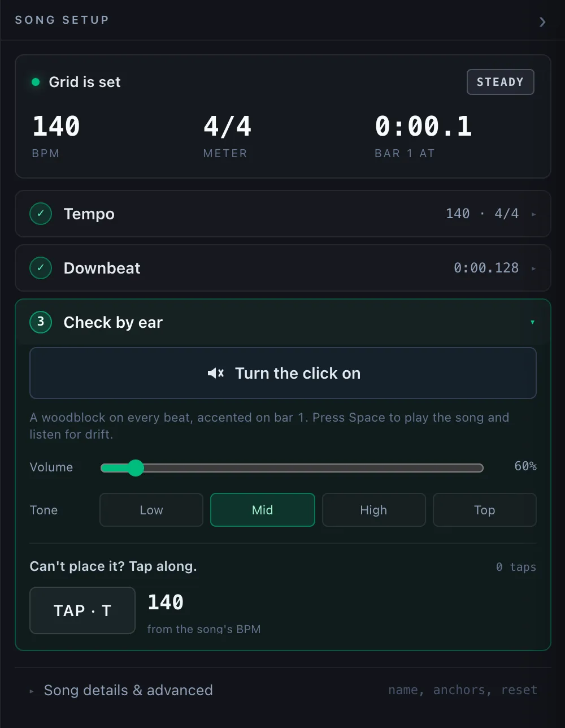Click the 0 taps counter
Screen dimensions: 565x728
(516, 567)
